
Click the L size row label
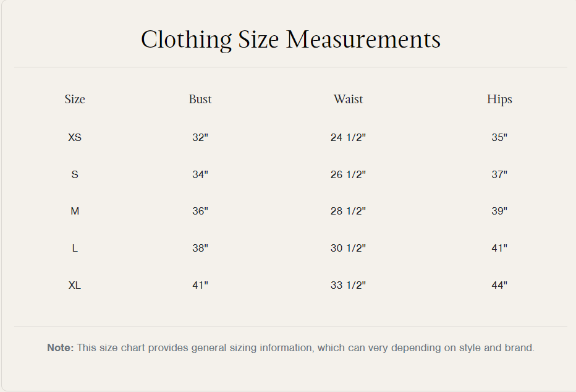75,249
